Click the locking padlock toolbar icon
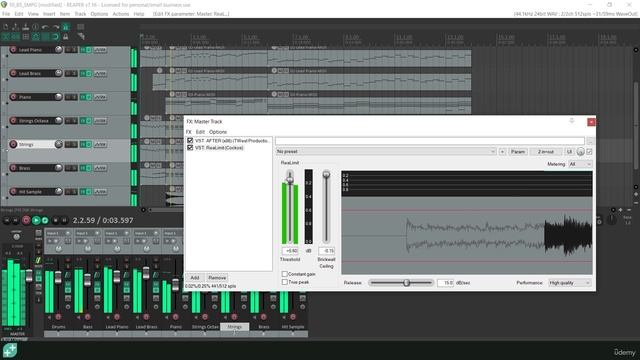The image size is (640, 360). pos(65,37)
